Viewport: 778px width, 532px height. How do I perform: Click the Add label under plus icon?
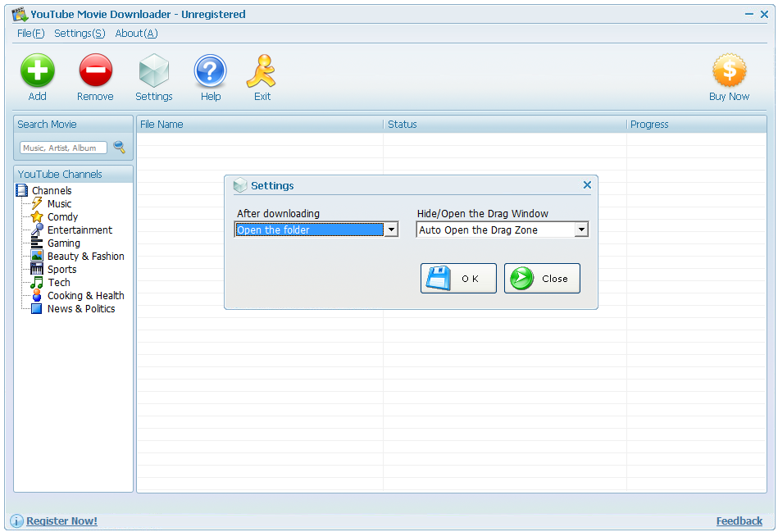[x=37, y=96]
